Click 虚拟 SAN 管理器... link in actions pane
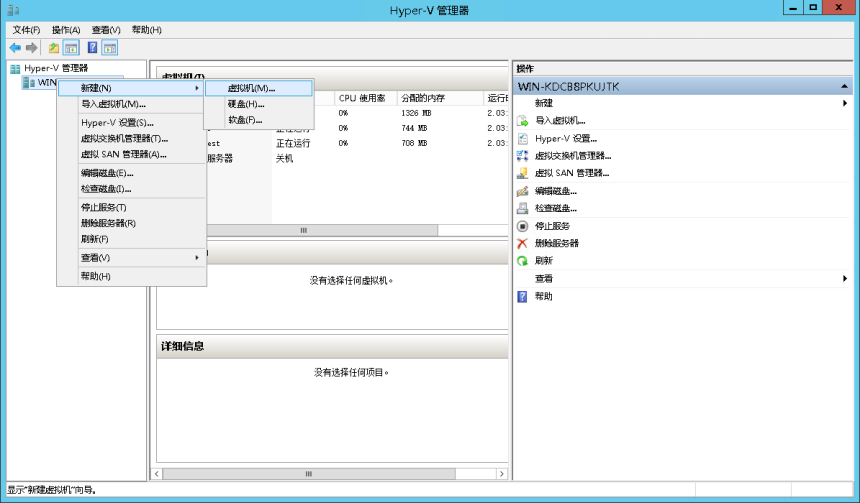Screen dimensions: 860x503 tap(572, 173)
